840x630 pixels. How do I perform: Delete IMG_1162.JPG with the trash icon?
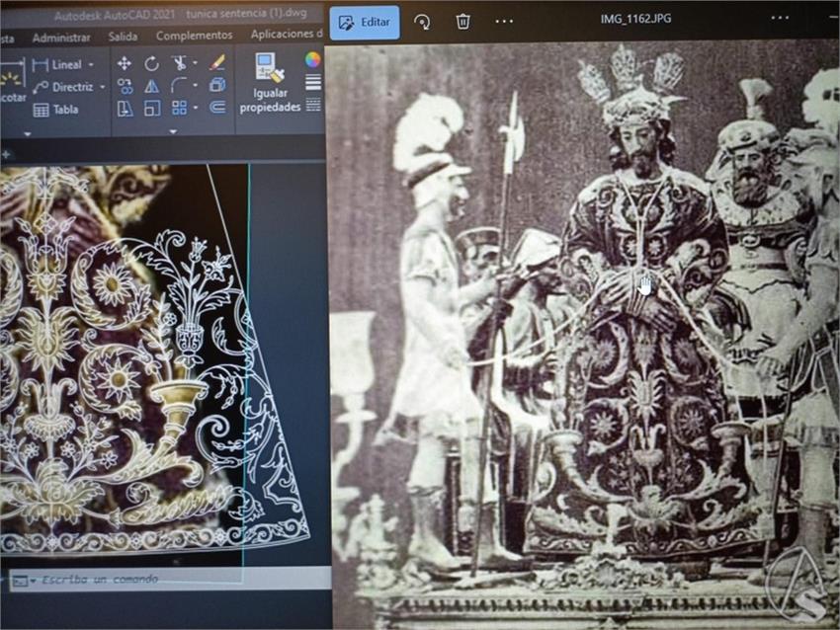pyautogui.click(x=462, y=21)
